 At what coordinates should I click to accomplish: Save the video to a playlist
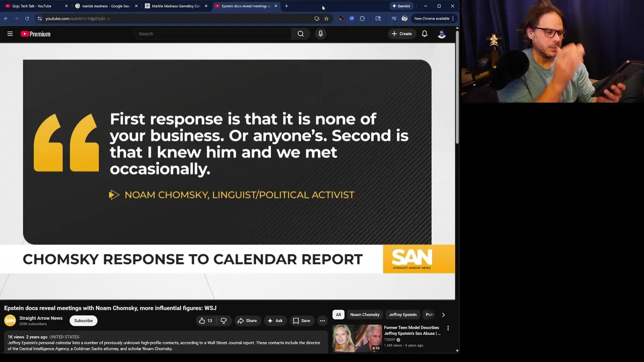coord(301,321)
